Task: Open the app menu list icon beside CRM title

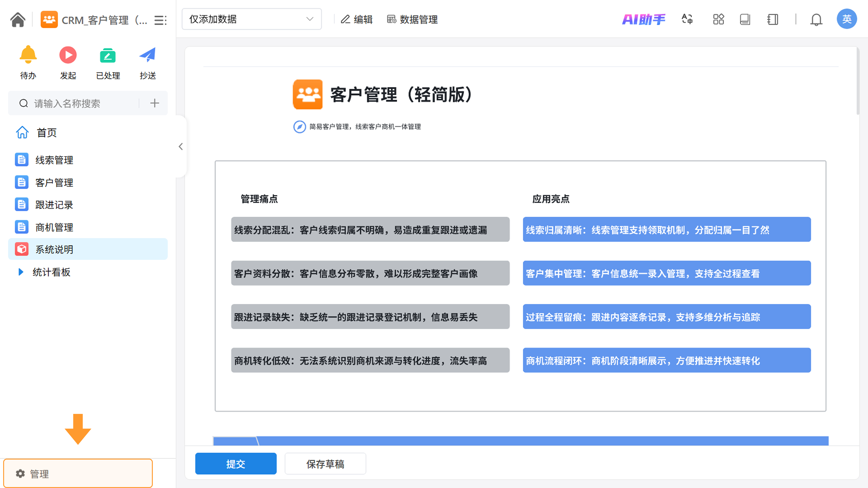Action: [x=160, y=20]
